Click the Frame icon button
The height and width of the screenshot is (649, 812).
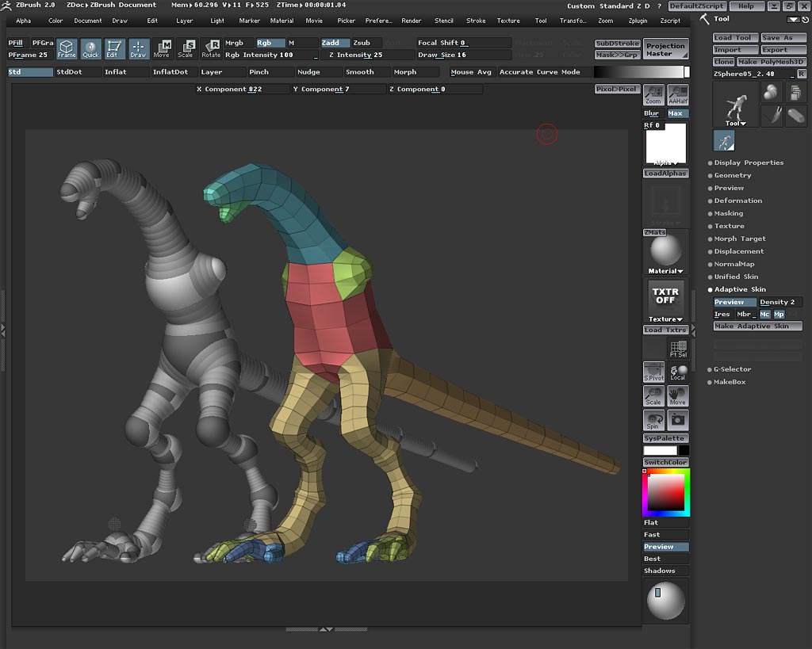click(67, 48)
